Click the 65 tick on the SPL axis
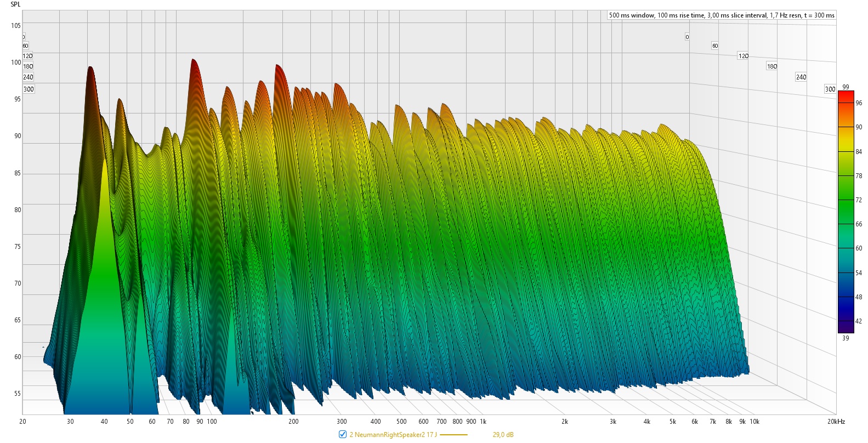868x443 pixels. point(18,320)
